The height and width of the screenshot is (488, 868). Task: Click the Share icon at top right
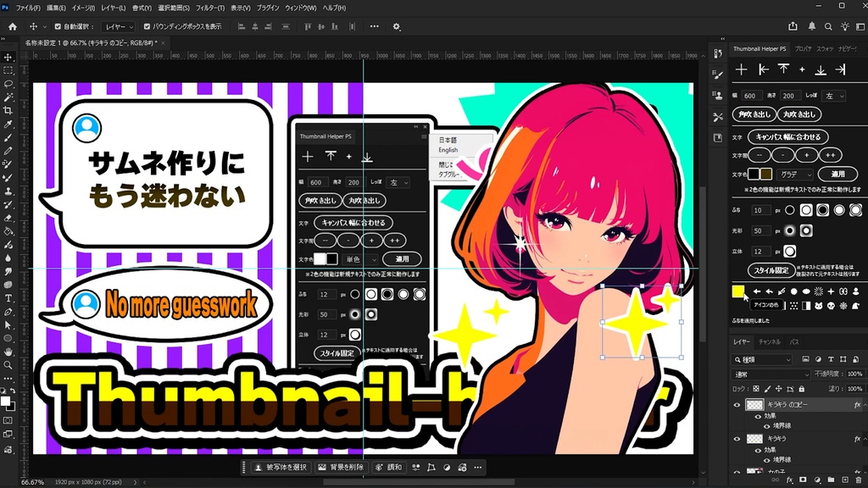[x=793, y=26]
